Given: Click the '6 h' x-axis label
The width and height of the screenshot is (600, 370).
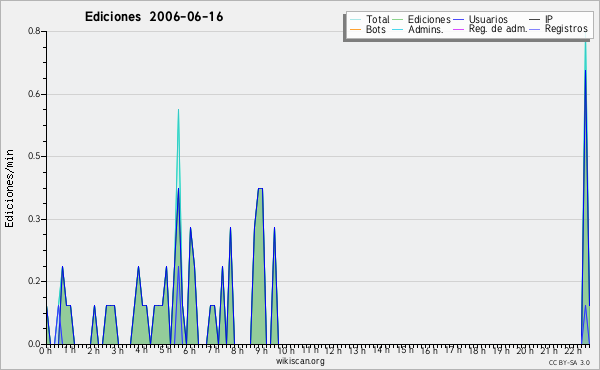Looking at the screenshot, I should tap(189, 351).
